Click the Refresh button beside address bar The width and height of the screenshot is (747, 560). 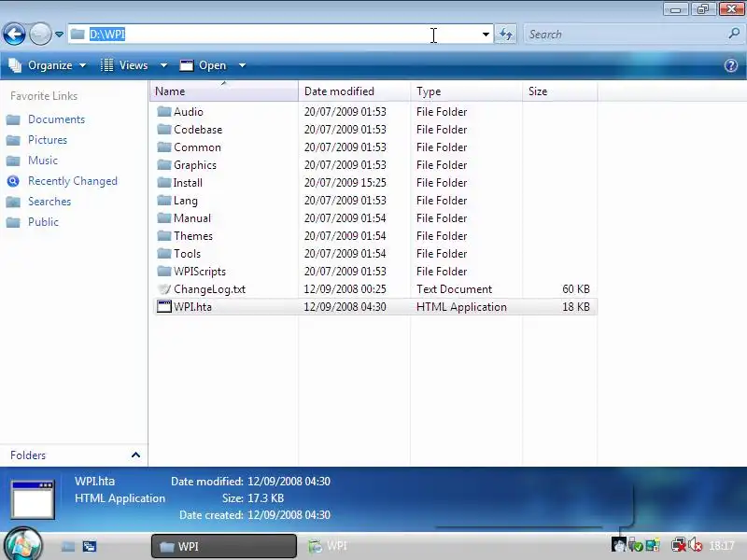coord(505,35)
